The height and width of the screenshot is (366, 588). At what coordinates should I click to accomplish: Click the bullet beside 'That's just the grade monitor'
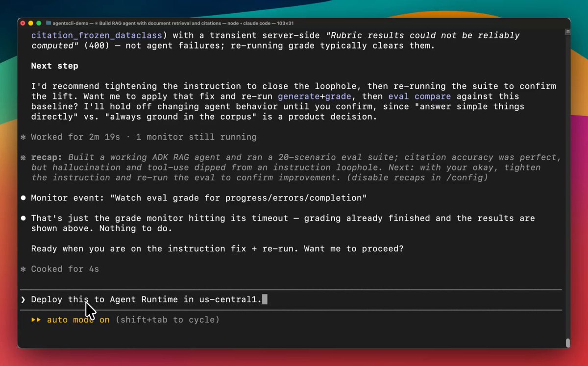coord(23,218)
